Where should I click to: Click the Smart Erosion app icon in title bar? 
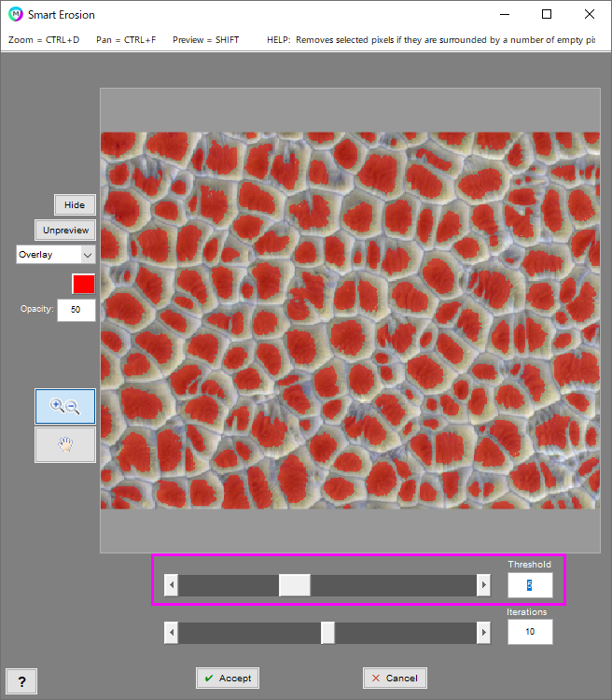tap(15, 15)
